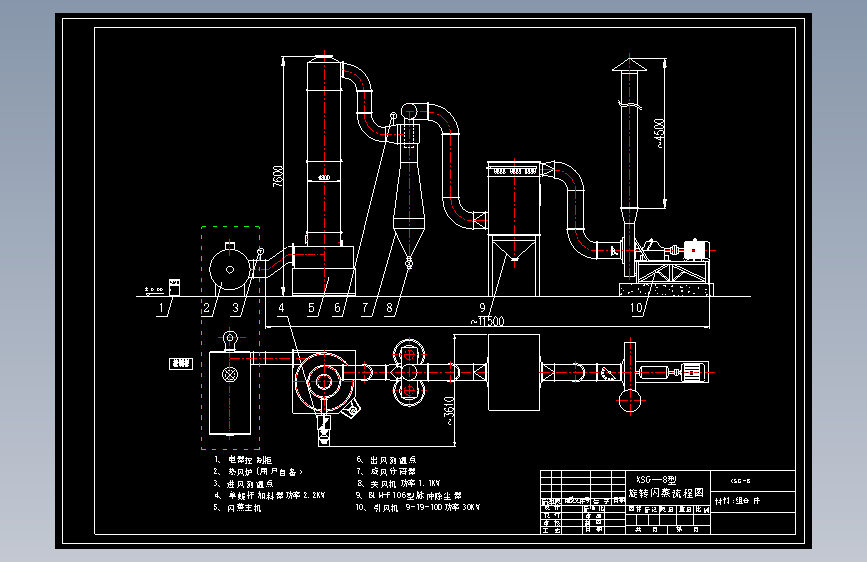Click callout number 6 on the drawing
This screenshot has width=867, height=562.
tap(337, 308)
